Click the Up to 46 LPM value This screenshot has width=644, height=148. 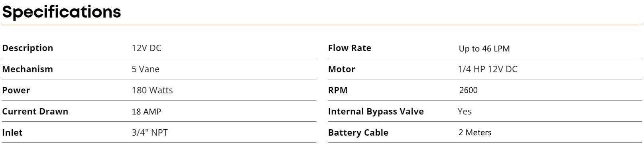point(484,49)
